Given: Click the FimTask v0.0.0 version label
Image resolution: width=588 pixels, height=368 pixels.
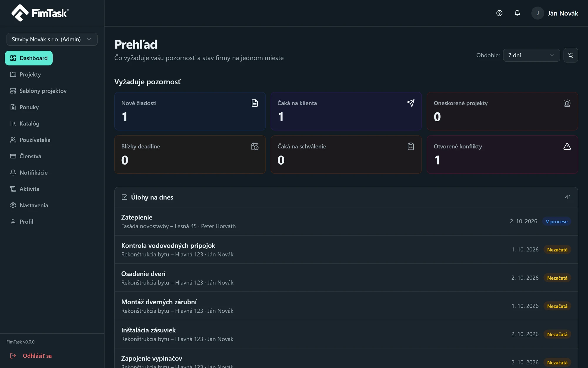Looking at the screenshot, I should click(x=21, y=342).
